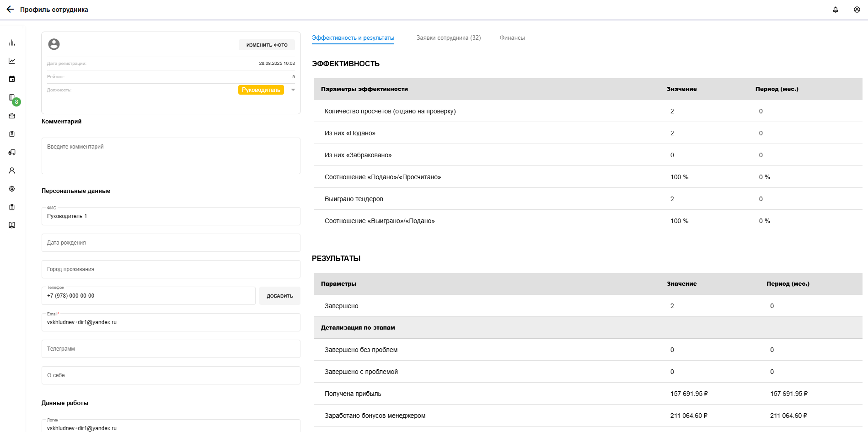Open the settings gear sidebar icon
The image size is (868, 432).
(x=12, y=189)
